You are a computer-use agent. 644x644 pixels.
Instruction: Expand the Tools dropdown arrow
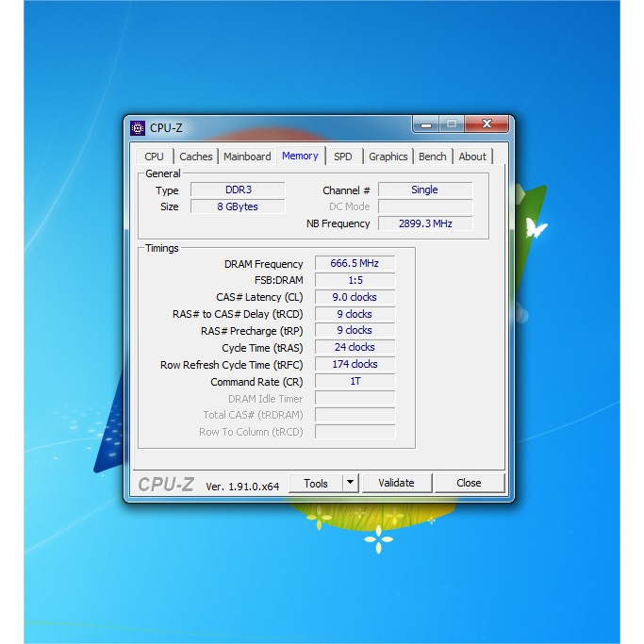(350, 483)
